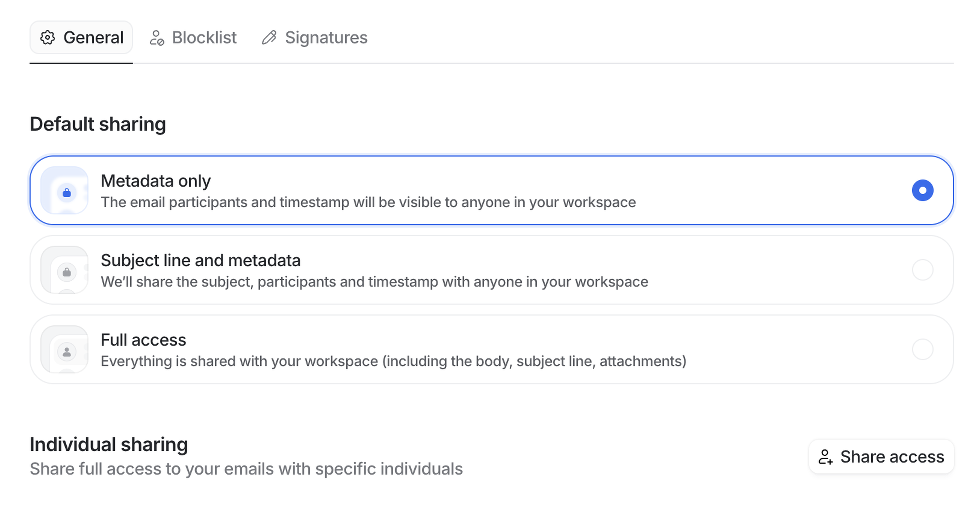Click the 'Metadata only' option title
The height and width of the screenshot is (524, 980).
coord(156,181)
